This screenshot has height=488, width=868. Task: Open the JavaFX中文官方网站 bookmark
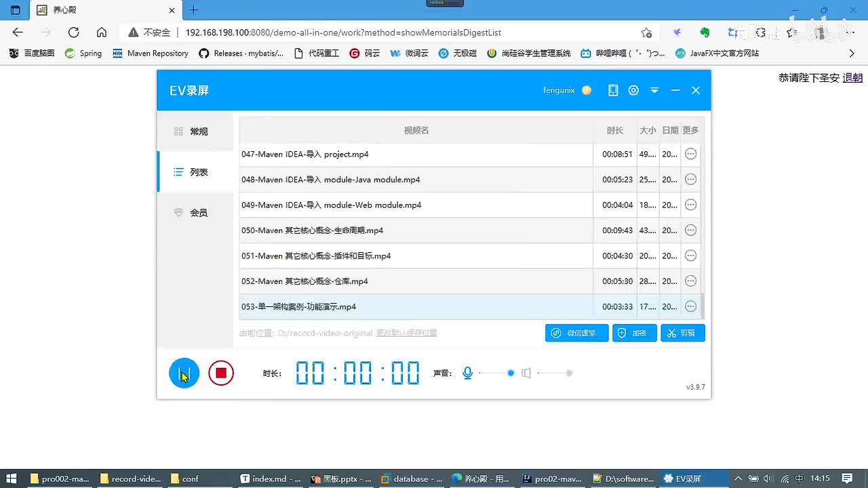click(x=717, y=53)
